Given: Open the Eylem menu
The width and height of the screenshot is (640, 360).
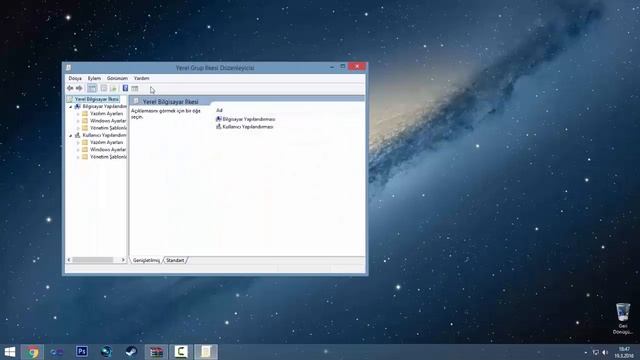Looking at the screenshot, I should (x=94, y=78).
